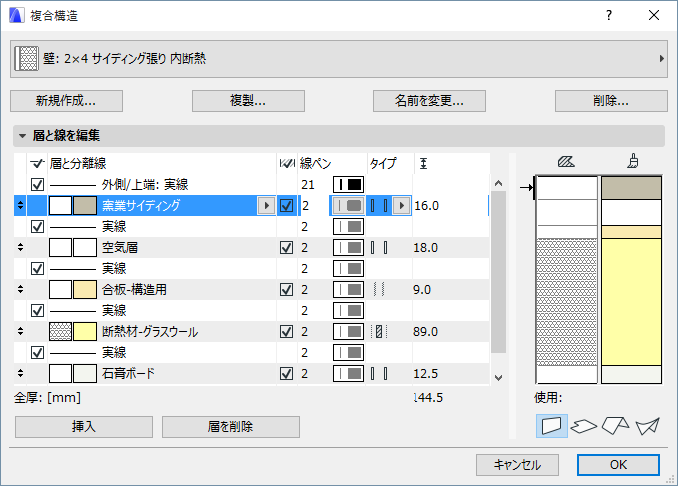Image resolution: width=678 pixels, height=486 pixels.
Task: Click pen swatch for 窯業サイディング row
Action: coord(348,205)
